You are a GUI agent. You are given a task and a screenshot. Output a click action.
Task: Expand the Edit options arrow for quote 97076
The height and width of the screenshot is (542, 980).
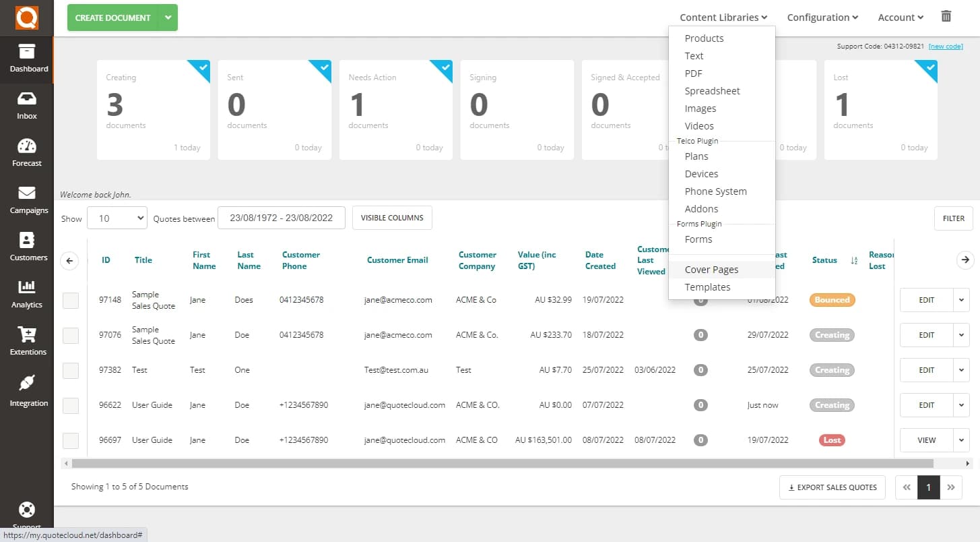961,335
